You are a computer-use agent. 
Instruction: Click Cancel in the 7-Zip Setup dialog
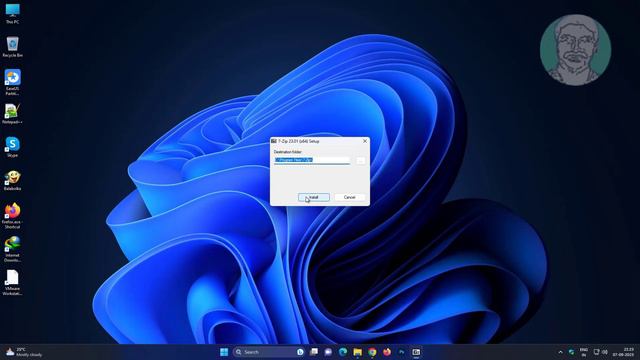[349, 198]
